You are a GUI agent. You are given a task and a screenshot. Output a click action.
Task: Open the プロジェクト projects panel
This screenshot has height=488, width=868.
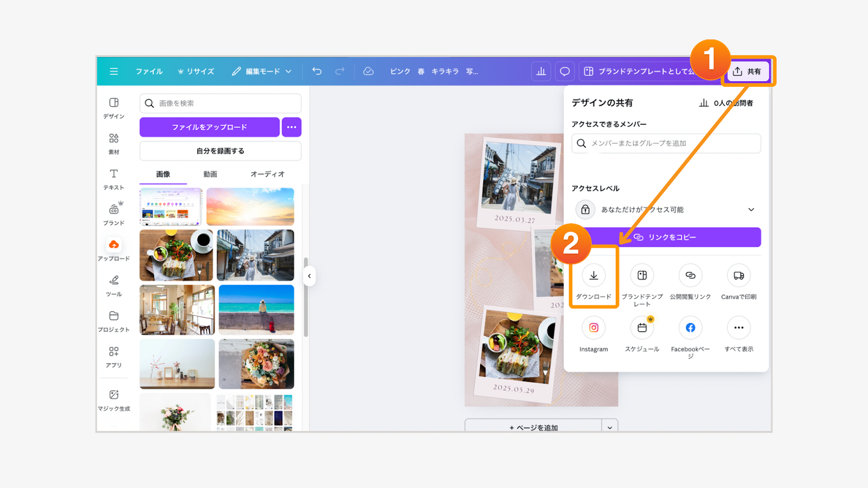[x=114, y=322]
